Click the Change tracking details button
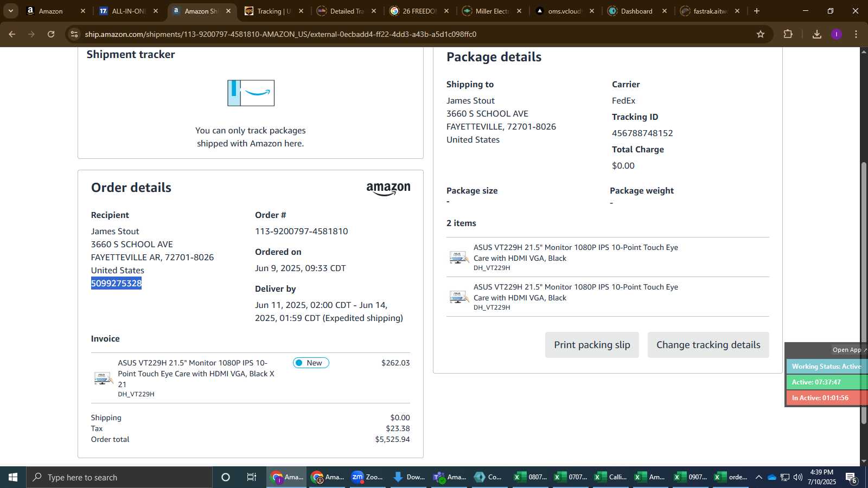This screenshot has width=868, height=488. point(708,345)
